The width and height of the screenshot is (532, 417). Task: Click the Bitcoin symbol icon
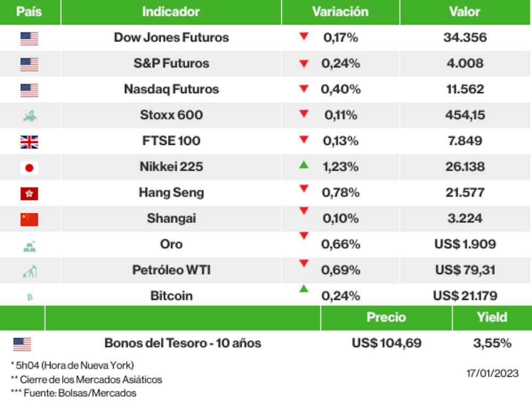click(x=30, y=297)
